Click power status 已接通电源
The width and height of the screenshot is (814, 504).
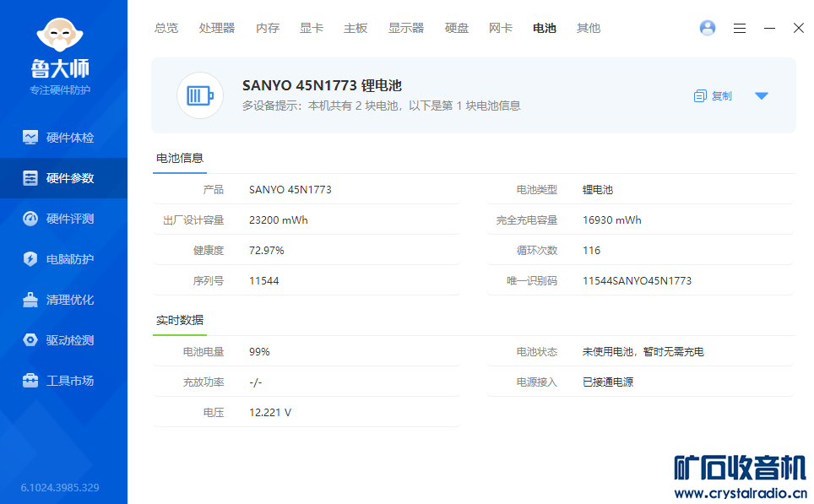(607, 382)
